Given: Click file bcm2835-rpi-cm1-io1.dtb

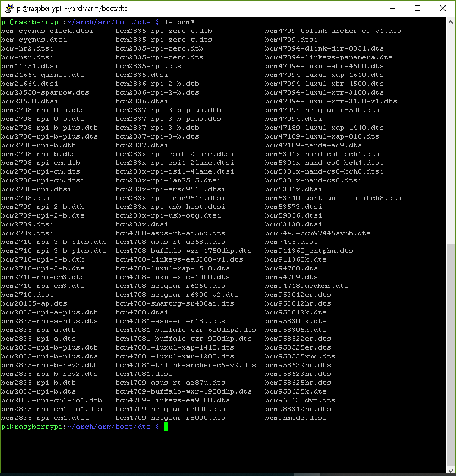Looking at the screenshot, I should click(x=52, y=401).
